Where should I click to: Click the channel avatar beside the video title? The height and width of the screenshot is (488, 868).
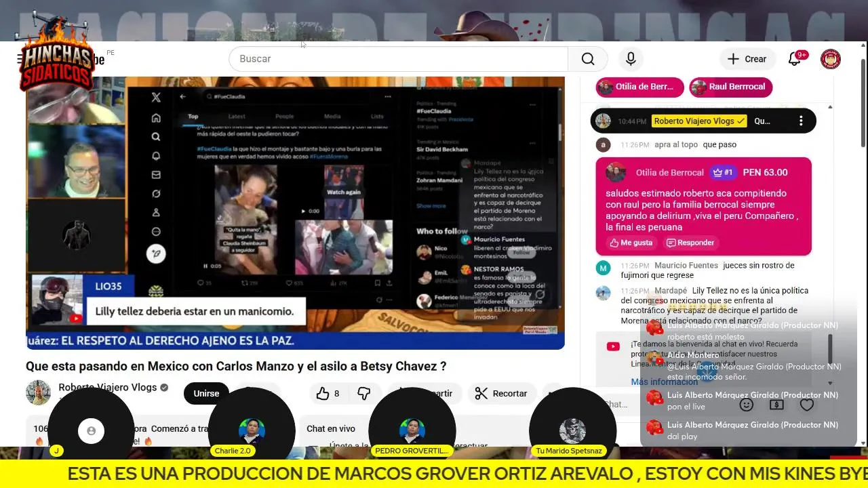tap(38, 393)
